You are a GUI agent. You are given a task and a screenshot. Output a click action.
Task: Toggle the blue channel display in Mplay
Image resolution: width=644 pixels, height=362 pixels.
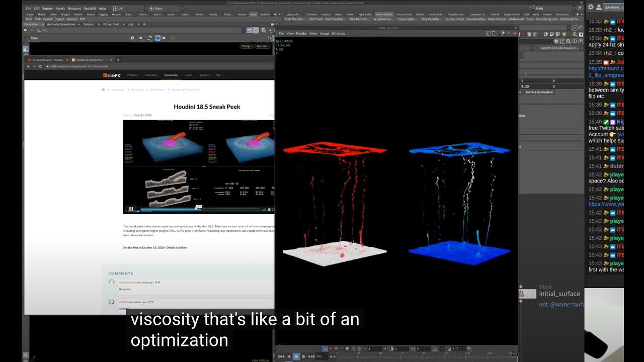coord(342,348)
